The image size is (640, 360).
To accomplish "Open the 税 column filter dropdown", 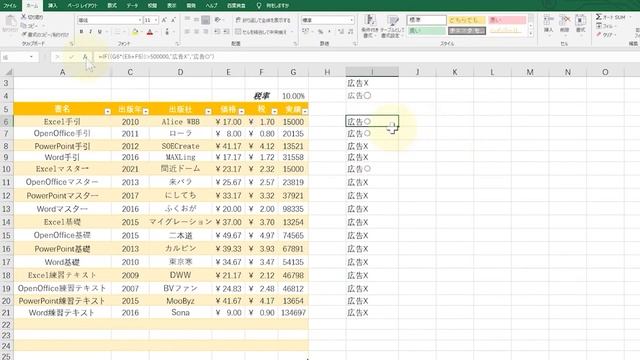I will (274, 111).
